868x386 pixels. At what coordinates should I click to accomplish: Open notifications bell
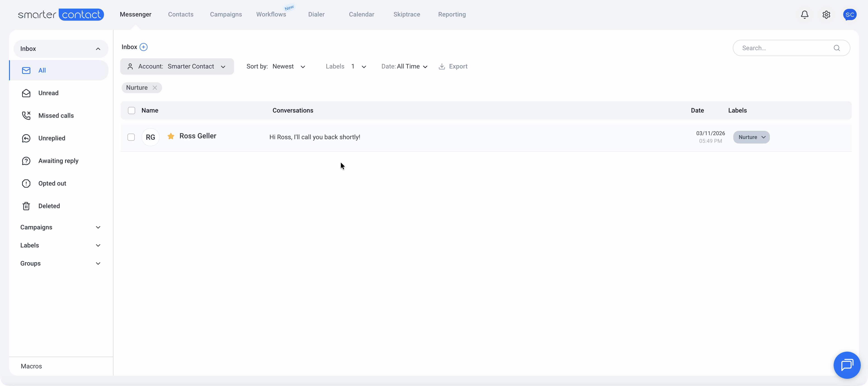pyautogui.click(x=805, y=14)
